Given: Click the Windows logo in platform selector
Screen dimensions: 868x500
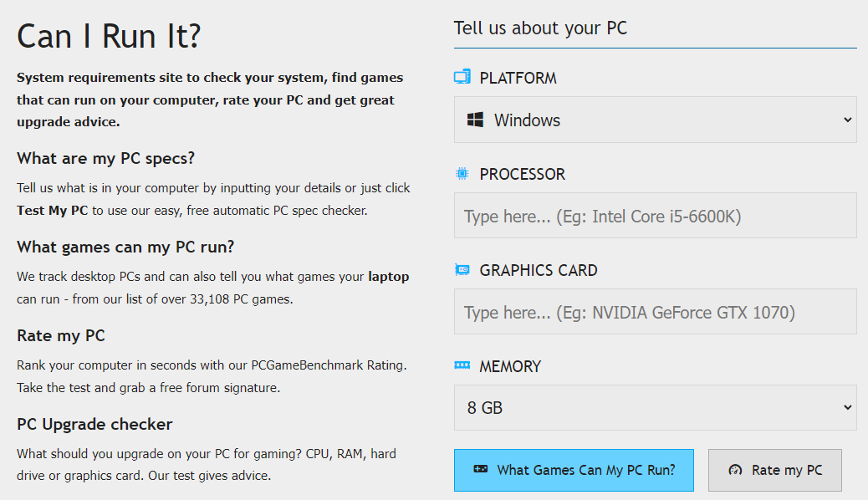Looking at the screenshot, I should tap(475, 120).
